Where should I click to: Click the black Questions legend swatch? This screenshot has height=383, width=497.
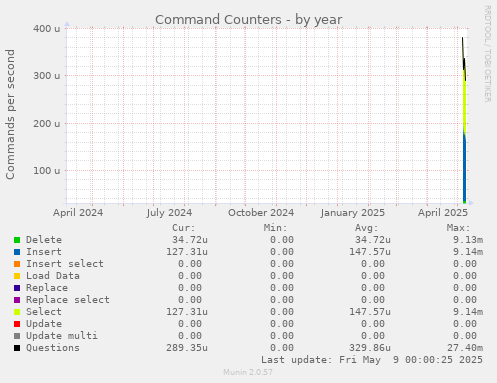pyautogui.click(x=17, y=348)
